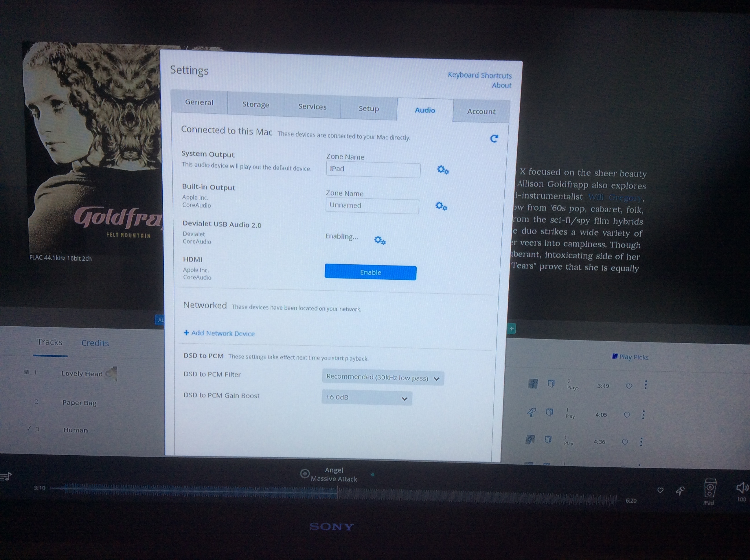This screenshot has height=560, width=750.
Task: Open credits icon on the 4:05 track
Action: click(549, 412)
